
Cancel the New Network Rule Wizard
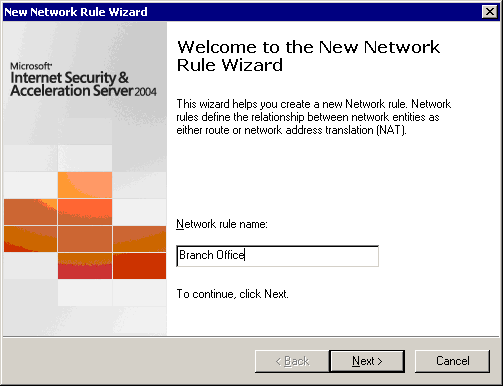(452, 361)
